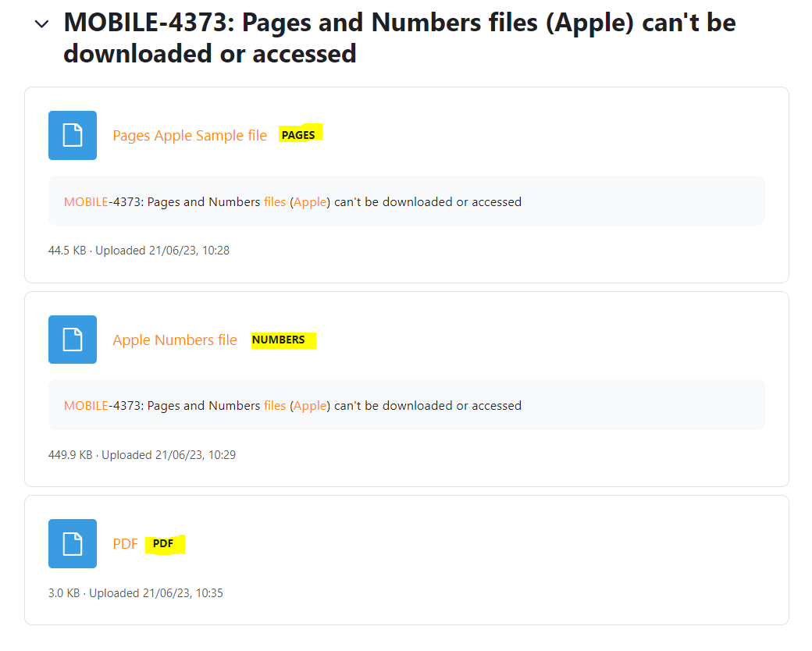
Task: Click the 449.9 KB upload details text
Action: [x=142, y=455]
